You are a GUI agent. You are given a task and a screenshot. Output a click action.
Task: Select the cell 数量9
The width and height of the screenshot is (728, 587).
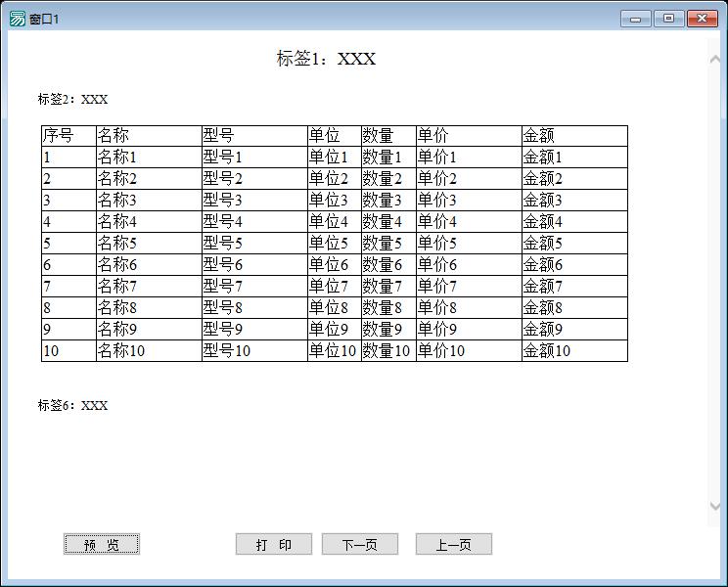click(x=389, y=329)
